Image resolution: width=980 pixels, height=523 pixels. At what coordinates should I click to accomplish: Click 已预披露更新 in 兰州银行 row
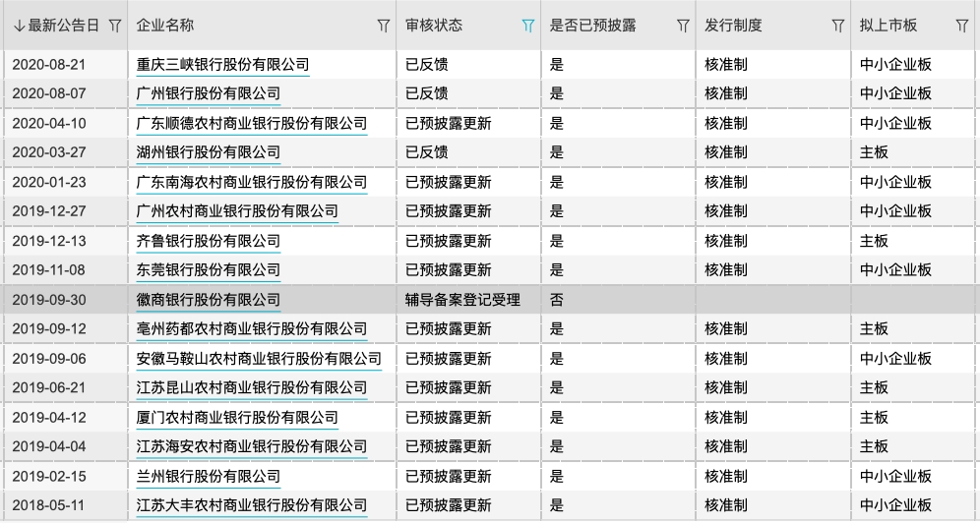point(448,477)
